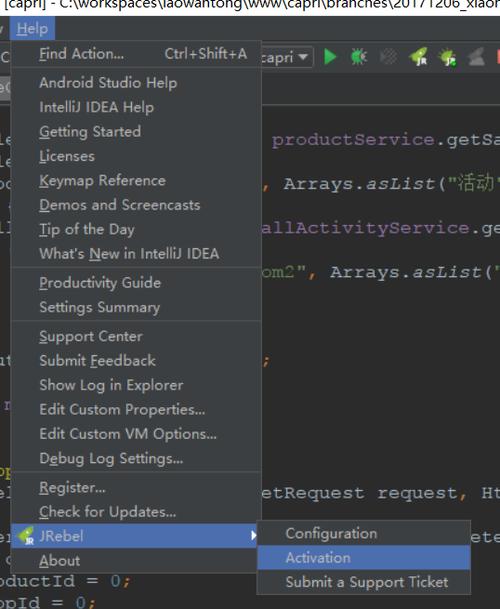
Task: Click the green Run button in toolbar
Action: [x=330, y=57]
